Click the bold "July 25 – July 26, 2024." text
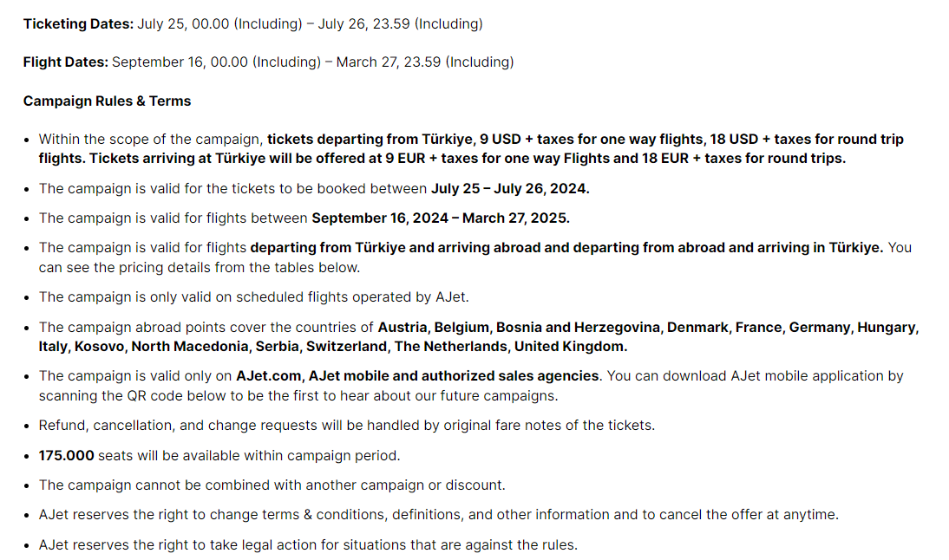Screen dimensions: 949x560 click(510, 189)
